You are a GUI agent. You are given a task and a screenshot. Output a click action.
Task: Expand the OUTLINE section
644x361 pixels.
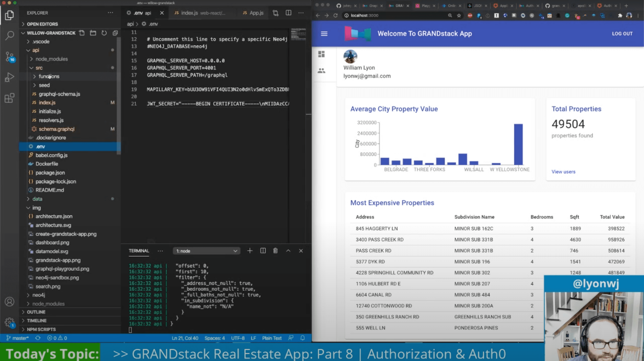[36, 312]
